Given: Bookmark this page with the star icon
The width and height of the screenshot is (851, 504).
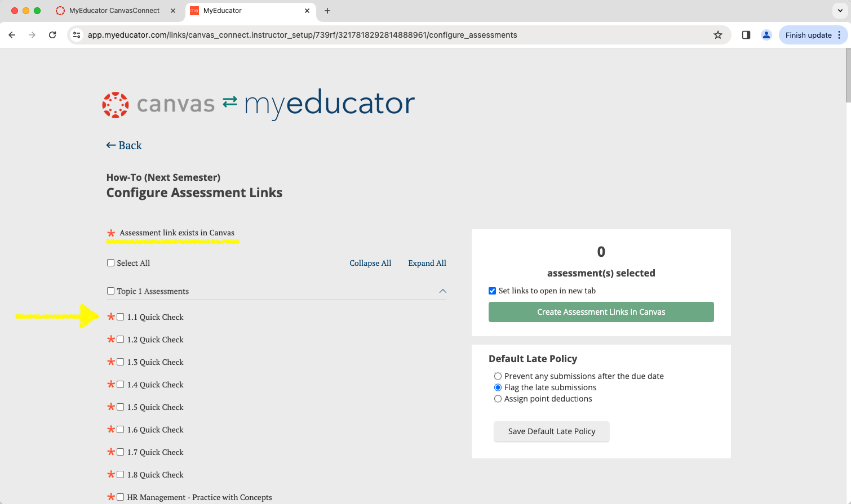Looking at the screenshot, I should tap(718, 35).
